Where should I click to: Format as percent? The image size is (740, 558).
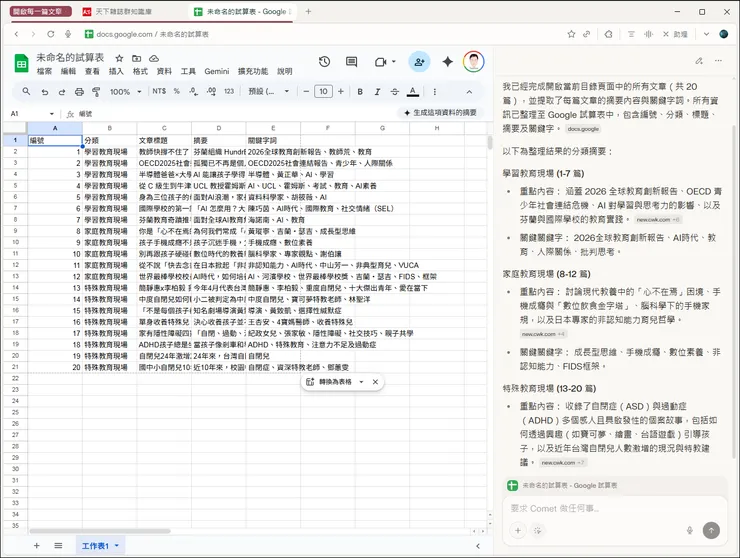(177, 92)
